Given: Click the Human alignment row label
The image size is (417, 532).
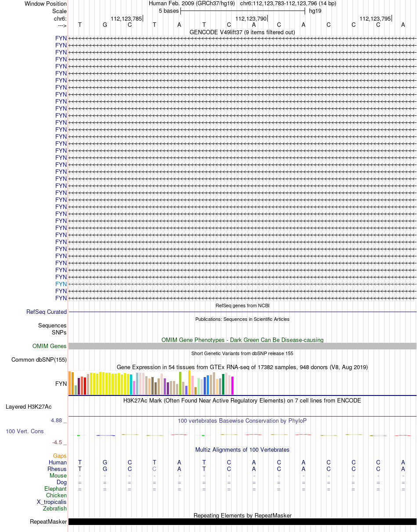Looking at the screenshot, I should 58,462.
